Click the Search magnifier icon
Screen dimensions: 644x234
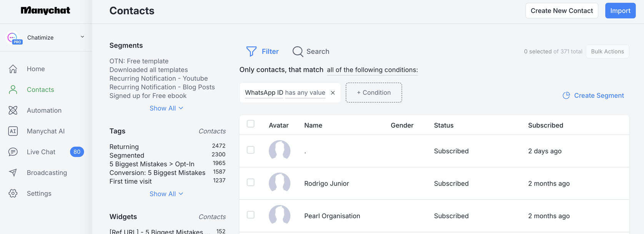(x=298, y=51)
